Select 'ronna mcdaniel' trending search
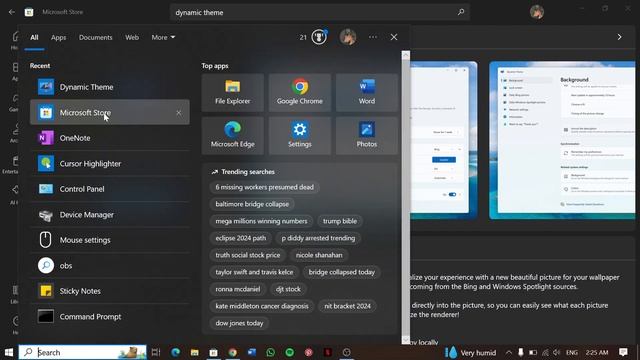Viewport: 640px width, 360px height. pyautogui.click(x=238, y=289)
